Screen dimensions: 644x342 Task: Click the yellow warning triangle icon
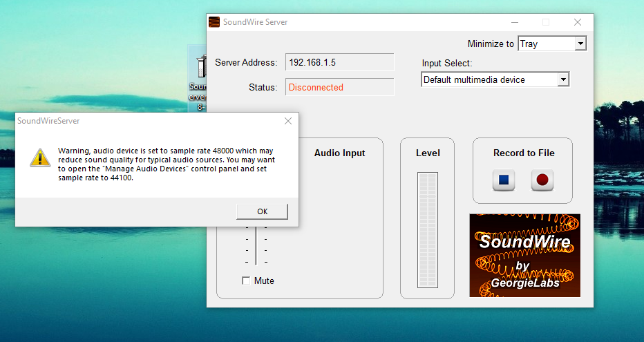[x=40, y=158]
